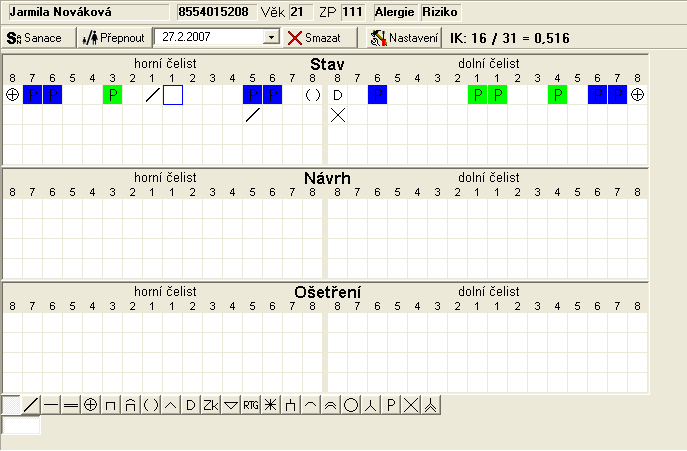
Task: Pick the RTG tool in bottom toolbar
Action: pos(250,405)
